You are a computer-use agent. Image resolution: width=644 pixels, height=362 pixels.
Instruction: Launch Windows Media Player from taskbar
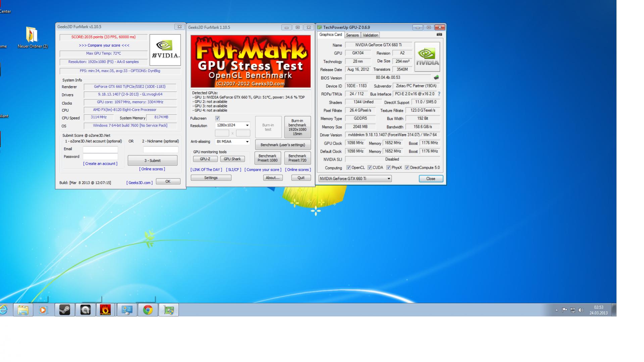click(x=44, y=310)
